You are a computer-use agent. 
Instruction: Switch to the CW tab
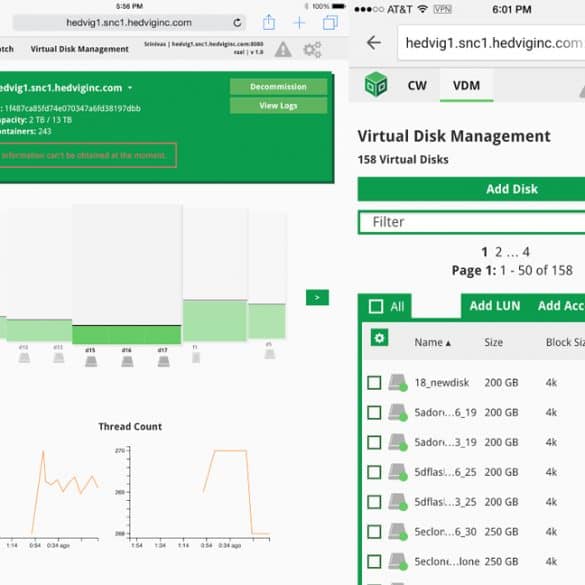(417, 85)
